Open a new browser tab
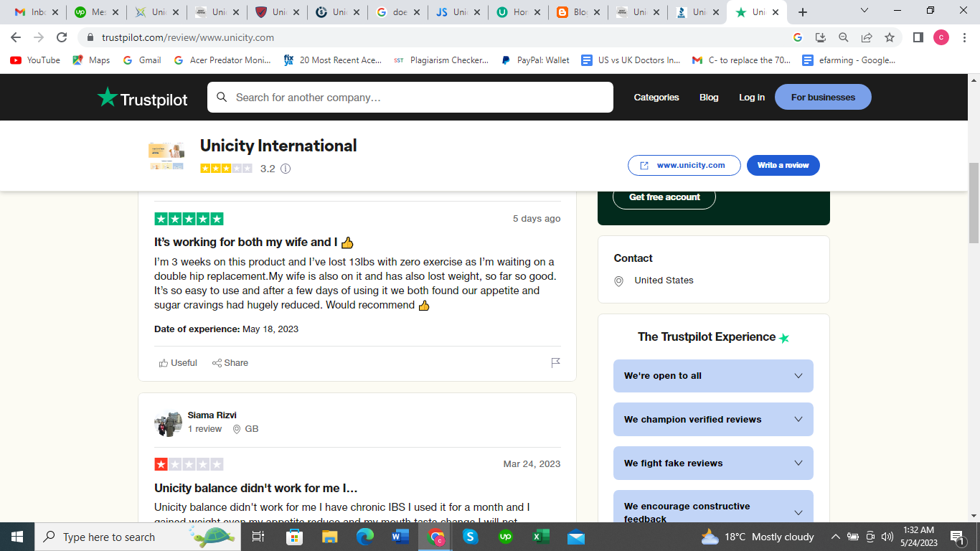 click(803, 12)
